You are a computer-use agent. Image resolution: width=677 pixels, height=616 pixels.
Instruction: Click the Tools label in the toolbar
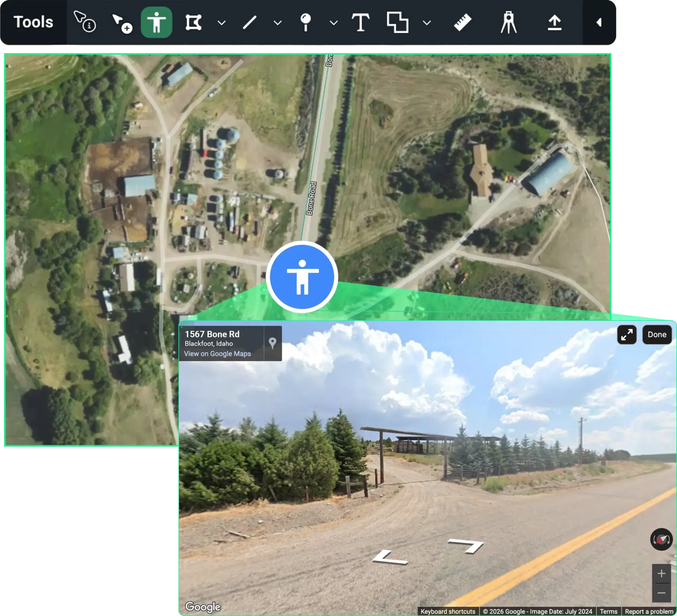pos(33,22)
